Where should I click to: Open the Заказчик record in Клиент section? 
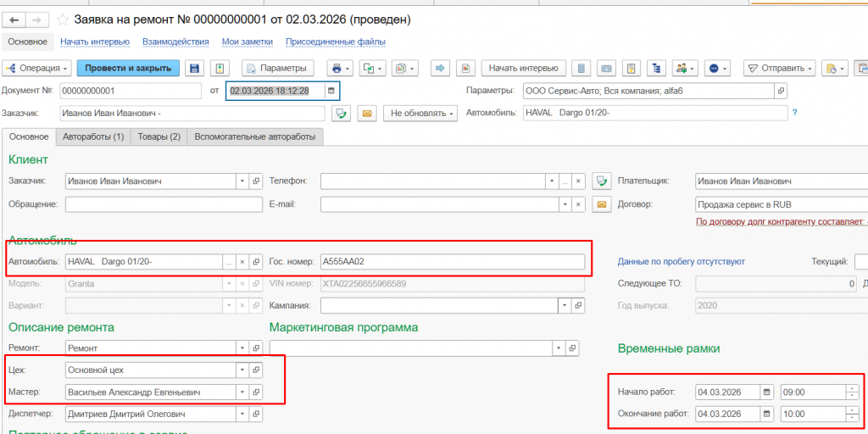[x=256, y=181]
